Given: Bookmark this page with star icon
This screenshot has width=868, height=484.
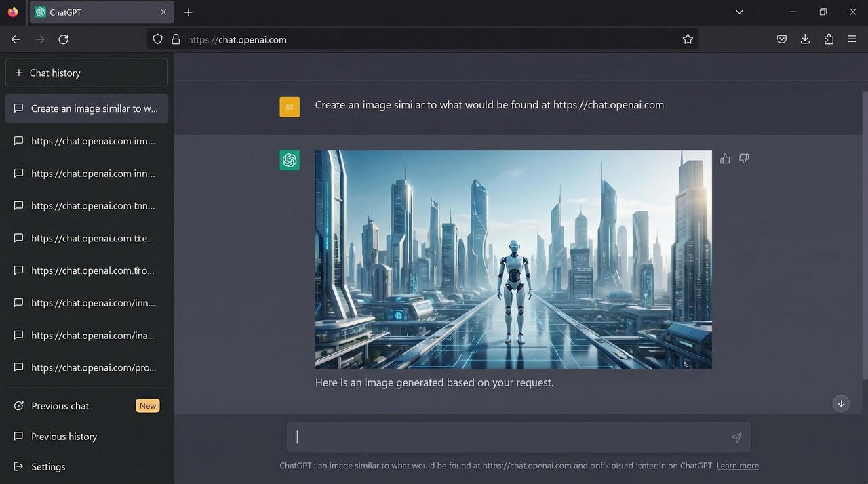Looking at the screenshot, I should pos(688,39).
